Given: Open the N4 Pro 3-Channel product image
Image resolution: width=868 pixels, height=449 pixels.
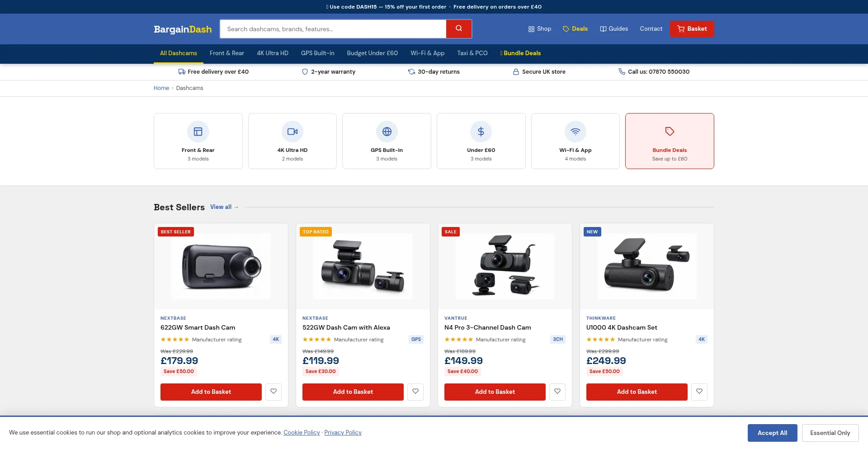Looking at the screenshot, I should click(x=505, y=266).
